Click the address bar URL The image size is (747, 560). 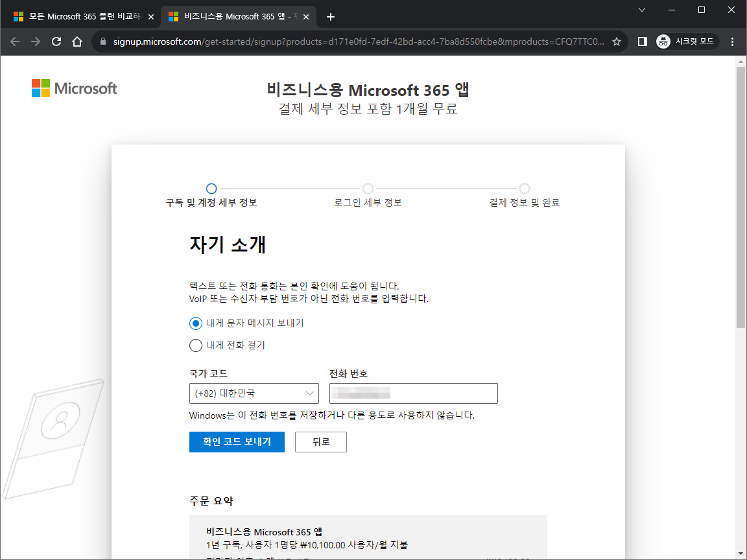[358, 42]
